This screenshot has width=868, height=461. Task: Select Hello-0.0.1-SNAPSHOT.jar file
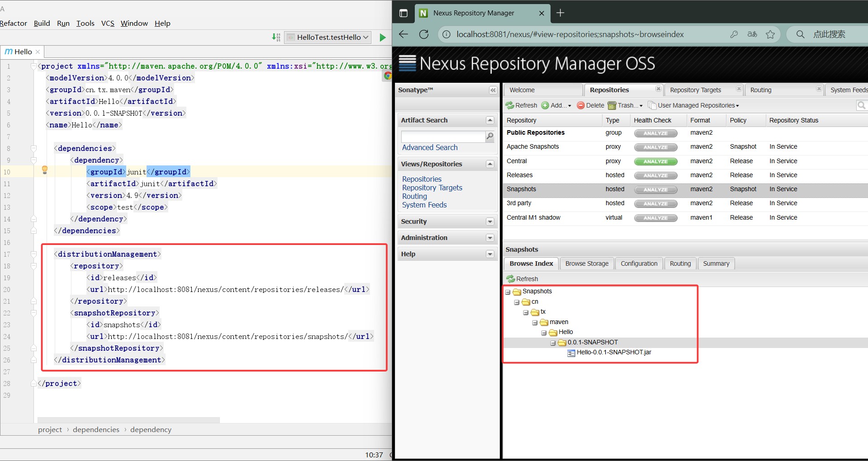(609, 352)
